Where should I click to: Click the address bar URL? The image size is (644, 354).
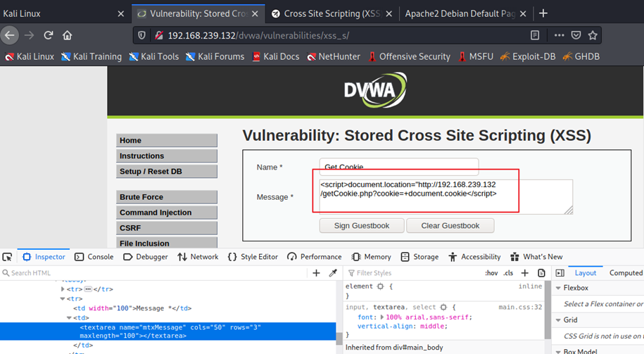259,35
